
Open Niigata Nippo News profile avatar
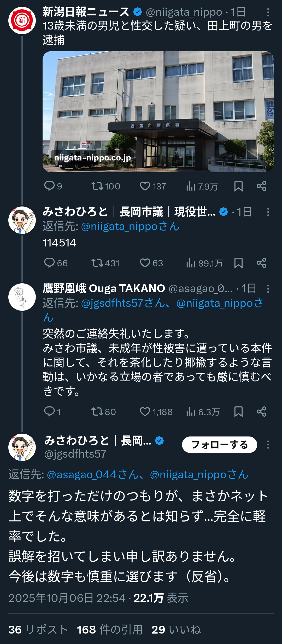pos(22,20)
